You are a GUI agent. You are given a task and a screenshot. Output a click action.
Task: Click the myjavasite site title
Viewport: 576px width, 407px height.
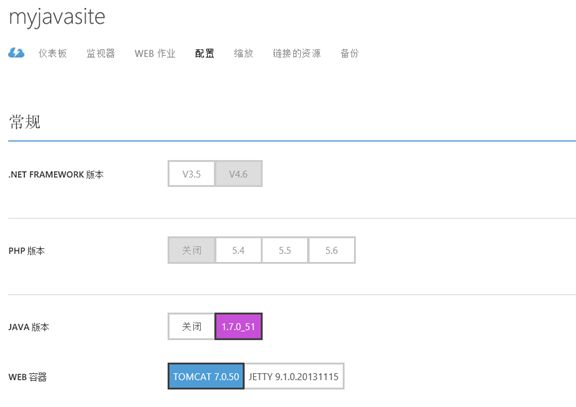(x=57, y=17)
